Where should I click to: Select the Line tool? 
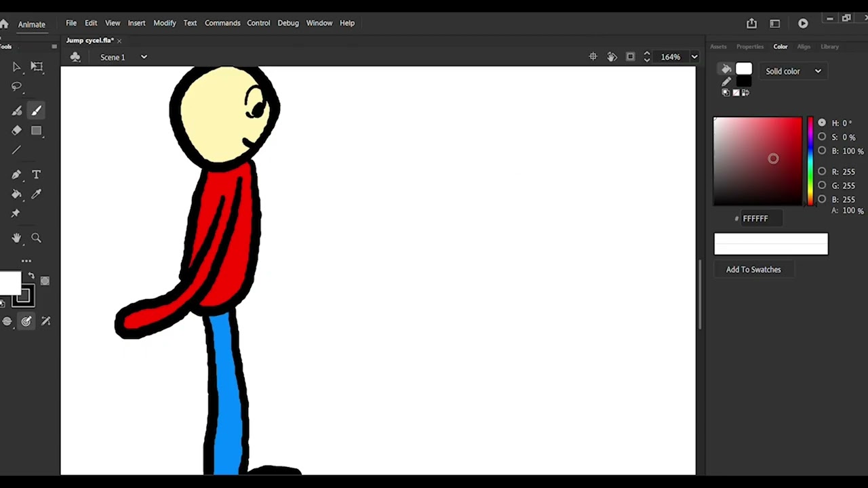(x=16, y=150)
